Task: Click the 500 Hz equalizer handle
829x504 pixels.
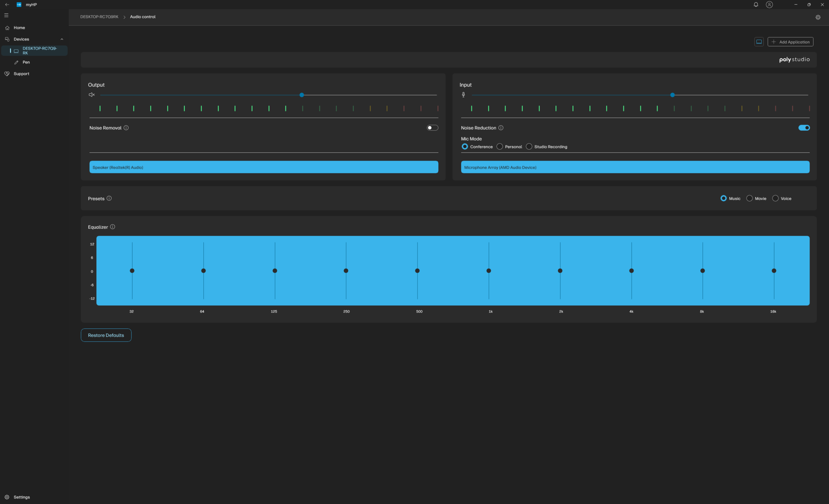Action: click(x=417, y=271)
